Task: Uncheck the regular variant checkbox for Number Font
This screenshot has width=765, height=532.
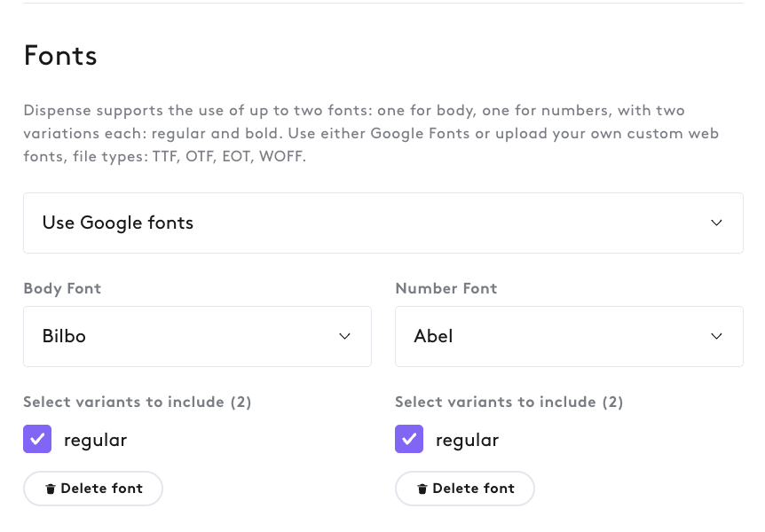Action: point(409,439)
